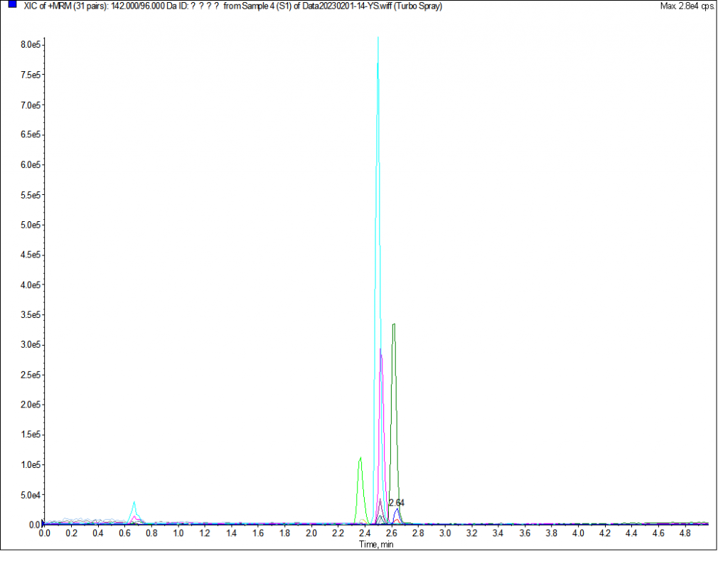Click the Time, min axis label
728x564 pixels.
[375, 545]
